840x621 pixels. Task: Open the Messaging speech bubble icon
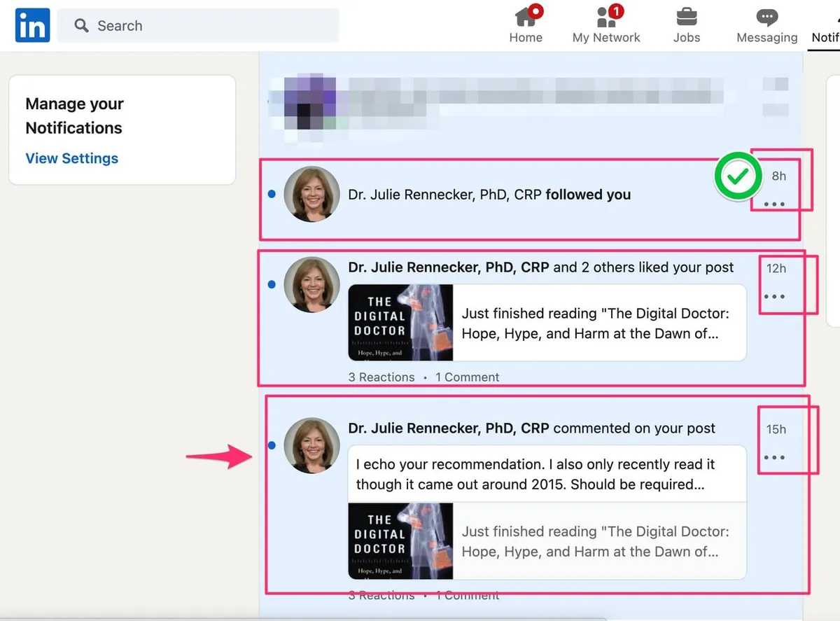(x=767, y=18)
